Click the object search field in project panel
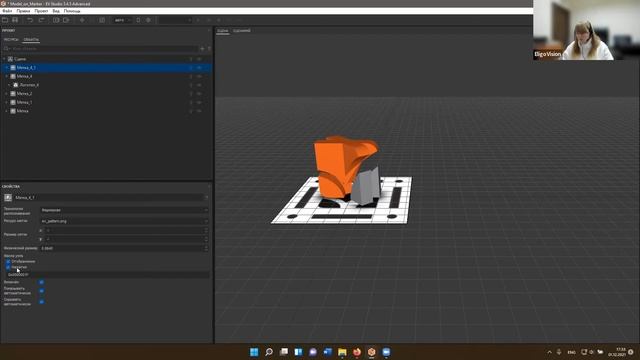 (101, 49)
